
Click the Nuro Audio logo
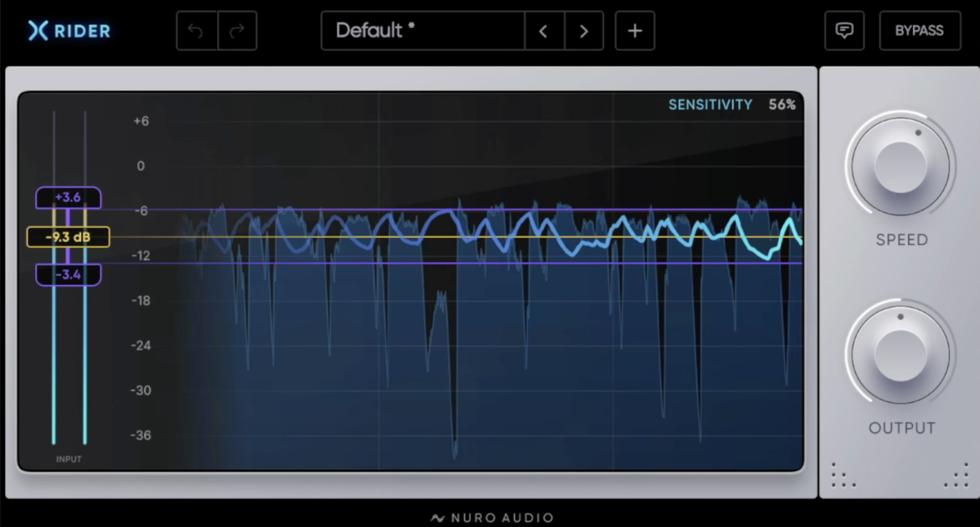[x=492, y=518]
